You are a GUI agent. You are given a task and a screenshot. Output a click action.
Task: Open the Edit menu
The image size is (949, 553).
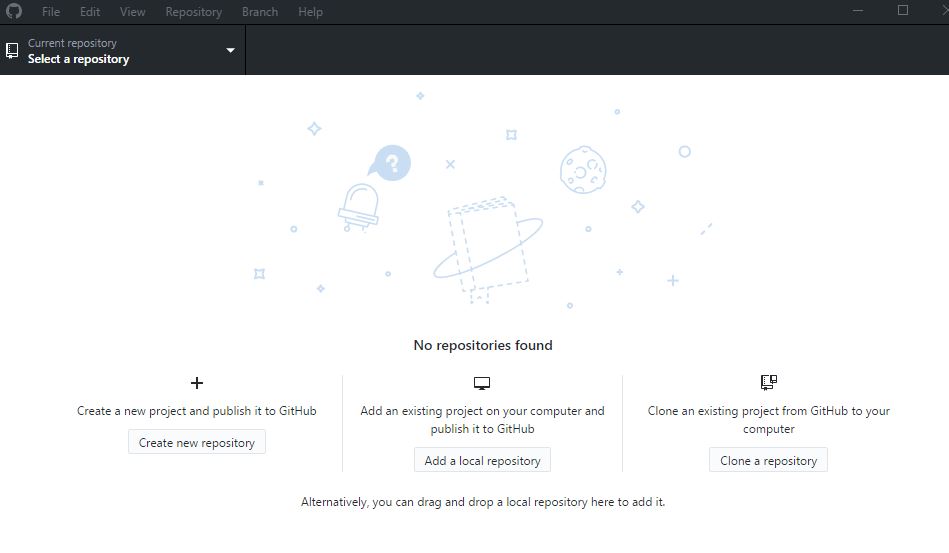(x=90, y=11)
